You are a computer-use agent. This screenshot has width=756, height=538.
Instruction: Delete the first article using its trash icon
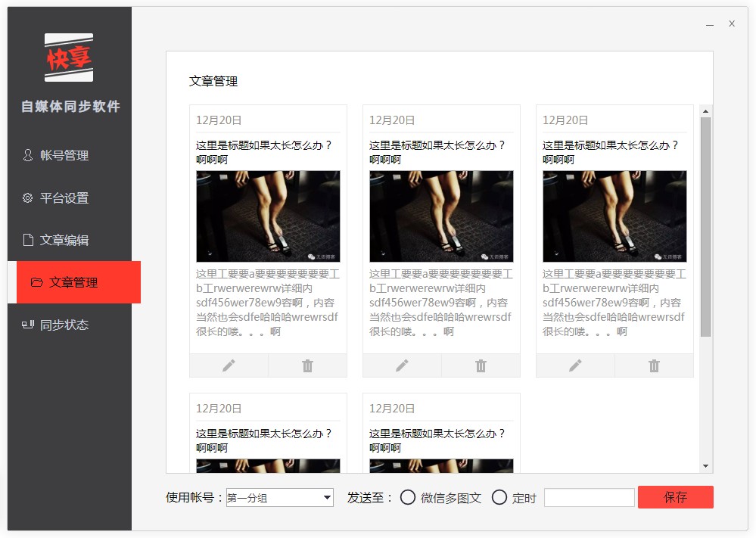[x=306, y=365]
